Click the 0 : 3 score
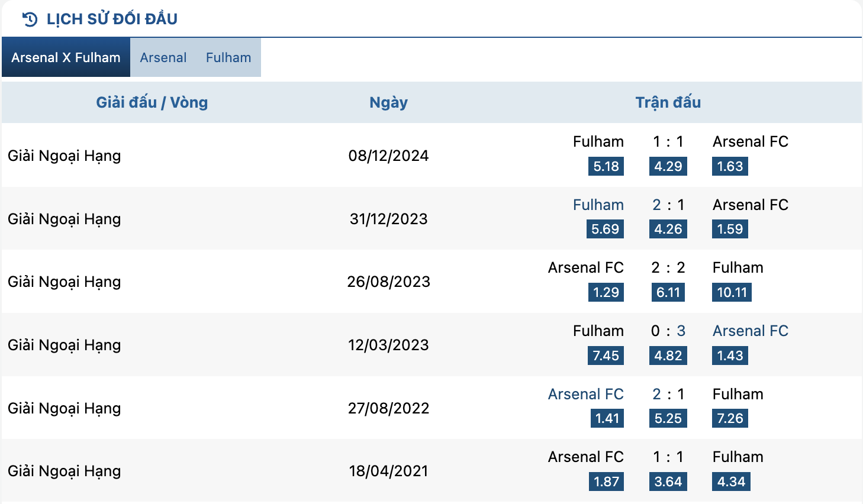863x504 pixels. (668, 331)
